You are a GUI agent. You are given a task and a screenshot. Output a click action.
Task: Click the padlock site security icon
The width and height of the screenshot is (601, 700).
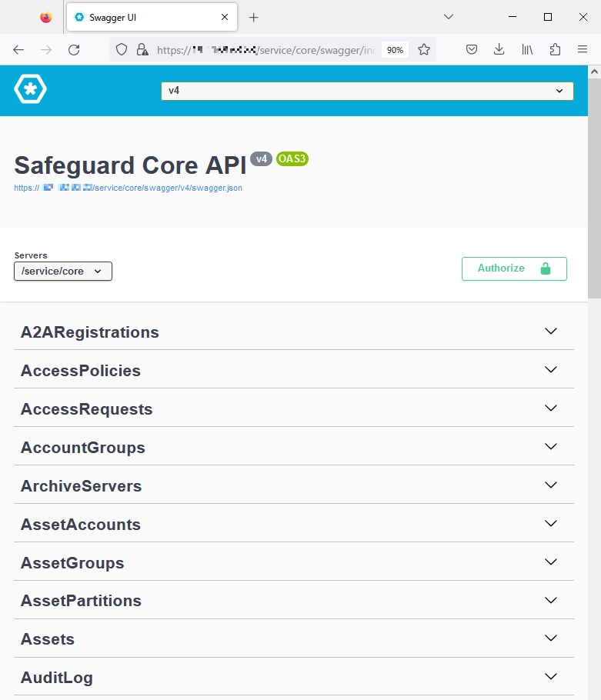(142, 49)
